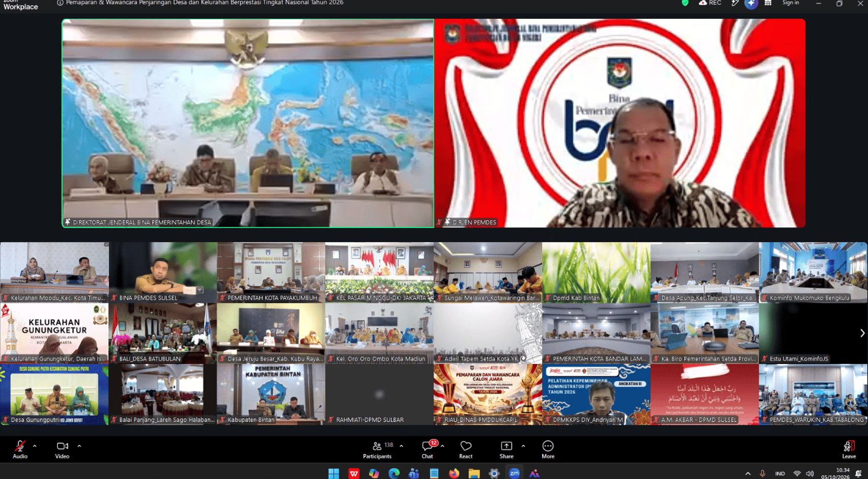Click the Sign in link
This screenshot has height=479, width=868.
click(x=791, y=3)
